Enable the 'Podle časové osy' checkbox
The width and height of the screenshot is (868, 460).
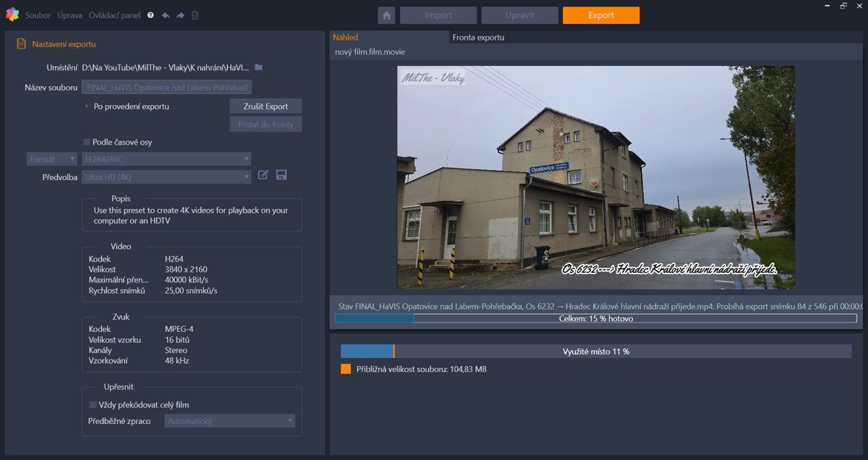pyautogui.click(x=87, y=142)
